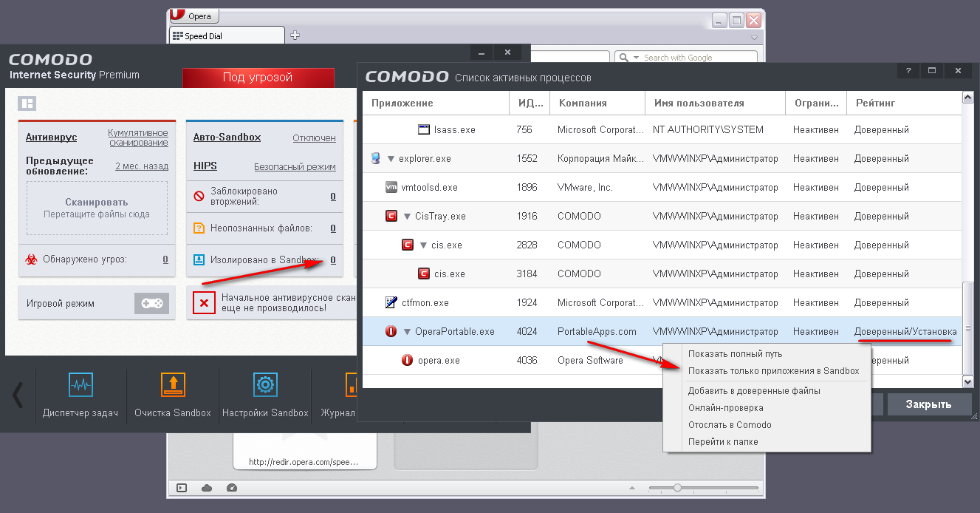
Task: Click lsass.exe process icon
Action: [424, 129]
